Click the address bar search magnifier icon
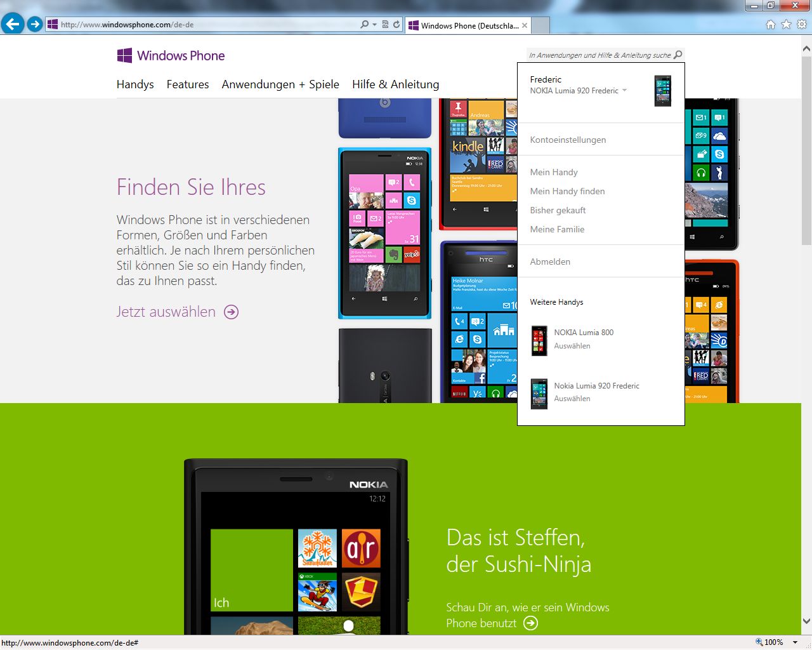Image resolution: width=812 pixels, height=650 pixels. (x=364, y=25)
